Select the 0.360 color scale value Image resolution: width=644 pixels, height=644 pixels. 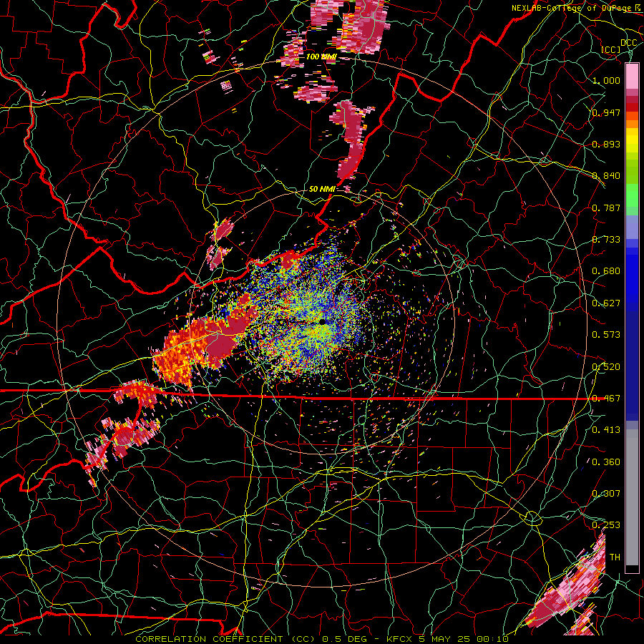tap(606, 462)
